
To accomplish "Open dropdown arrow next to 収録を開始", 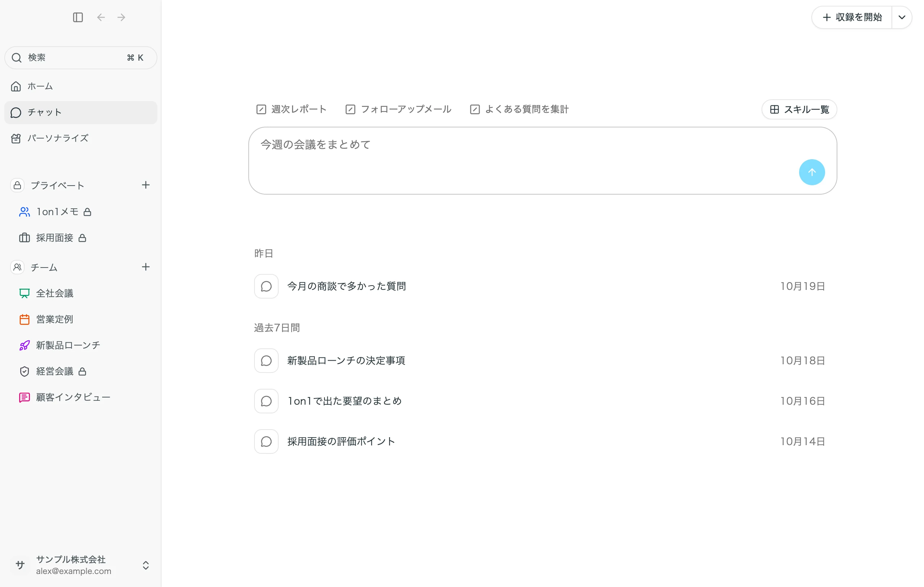I will click(902, 17).
